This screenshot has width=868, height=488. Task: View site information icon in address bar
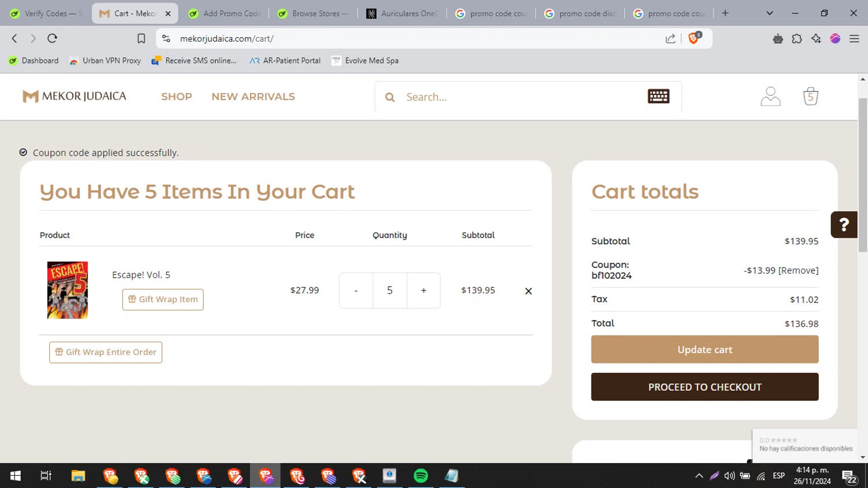(166, 38)
